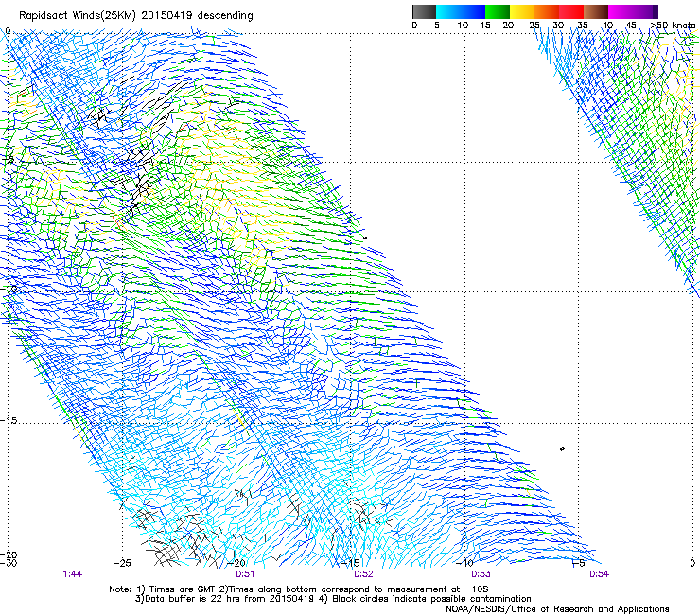This screenshot has height=615, width=700.
Task: Click the "-25" longitude label on bottom axis
Action: 122,563
